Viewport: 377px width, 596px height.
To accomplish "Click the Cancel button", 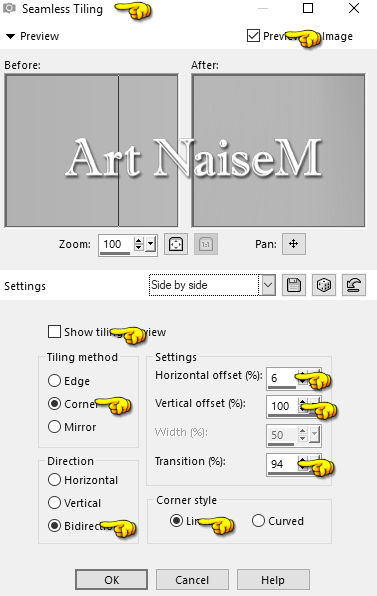I will tap(192, 580).
